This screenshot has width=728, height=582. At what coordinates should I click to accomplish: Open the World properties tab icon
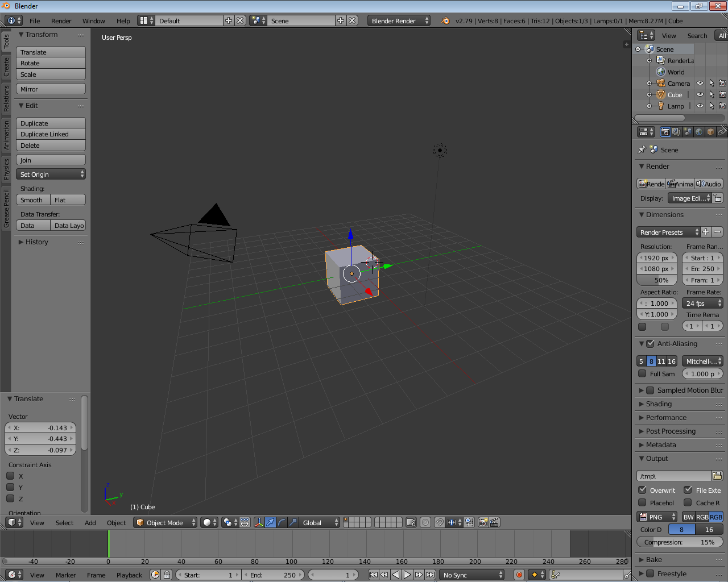point(699,132)
